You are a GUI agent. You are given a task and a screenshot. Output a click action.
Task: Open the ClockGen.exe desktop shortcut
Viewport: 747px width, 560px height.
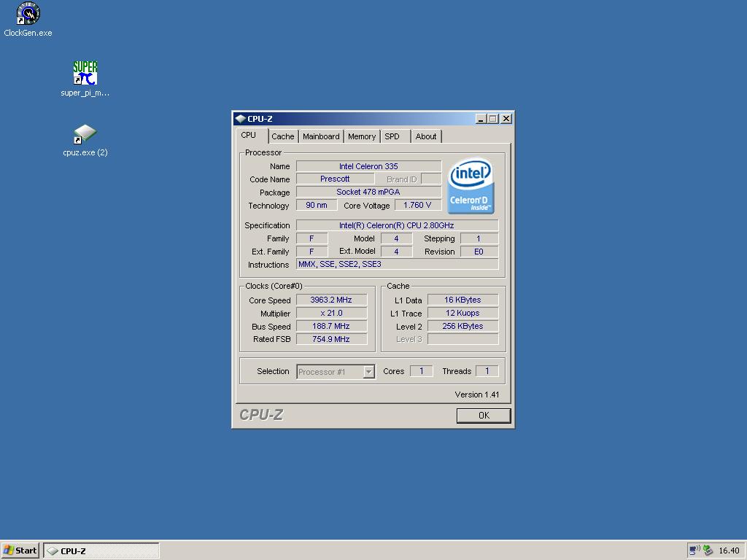(28, 20)
